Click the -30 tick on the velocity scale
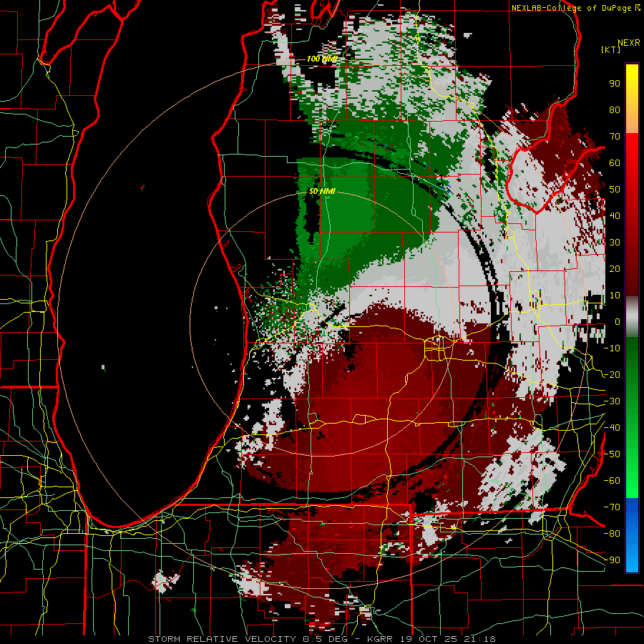Image resolution: width=644 pixels, height=644 pixels. (x=612, y=401)
